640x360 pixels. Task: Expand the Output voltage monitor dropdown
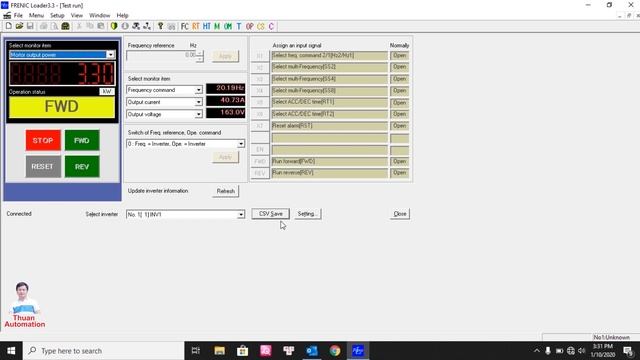point(198,114)
